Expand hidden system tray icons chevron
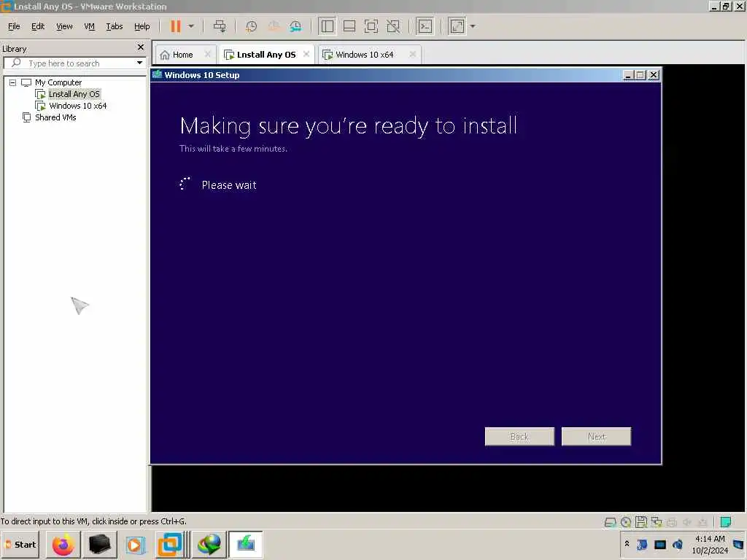747x560 pixels. point(627,544)
